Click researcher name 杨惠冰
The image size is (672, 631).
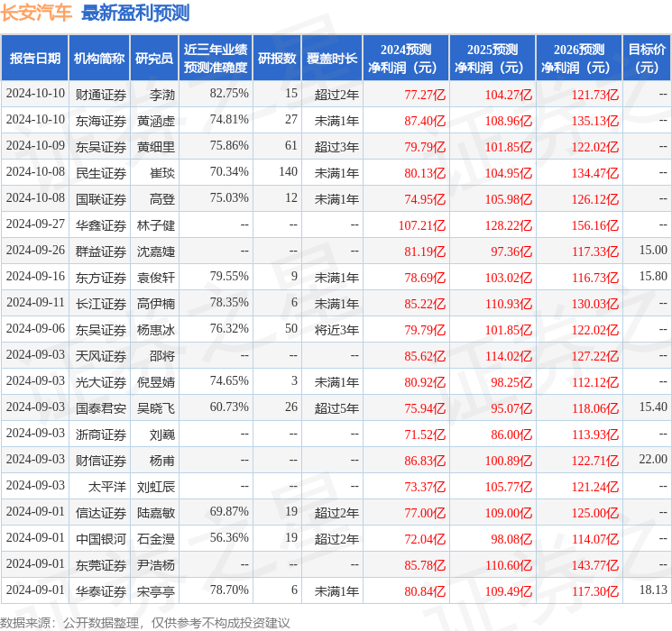(156, 330)
